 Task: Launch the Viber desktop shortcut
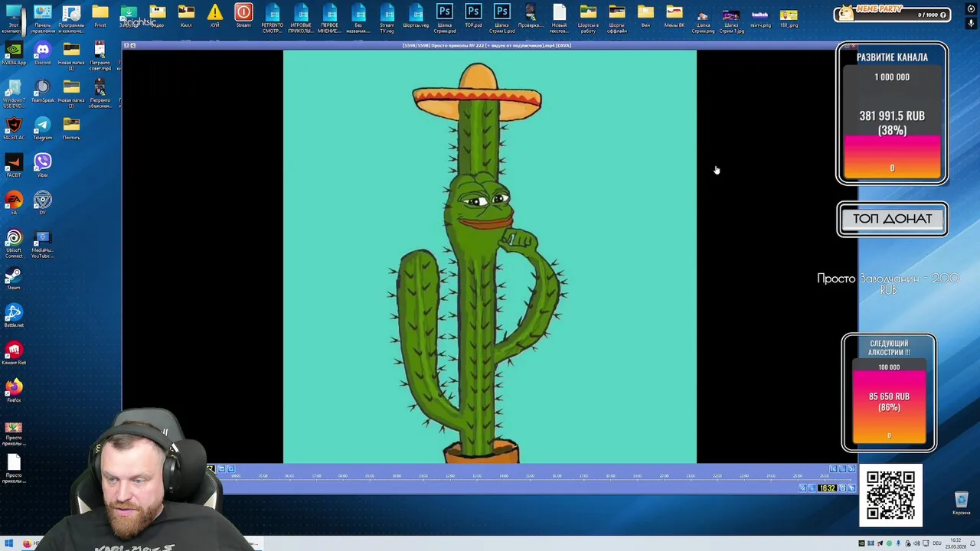[43, 165]
